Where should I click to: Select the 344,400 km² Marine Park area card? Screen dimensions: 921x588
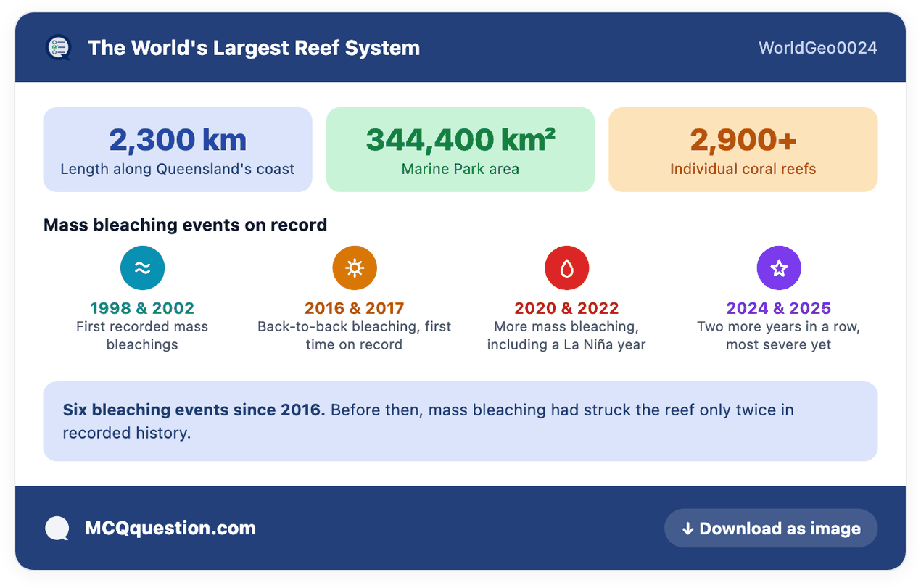(x=460, y=150)
